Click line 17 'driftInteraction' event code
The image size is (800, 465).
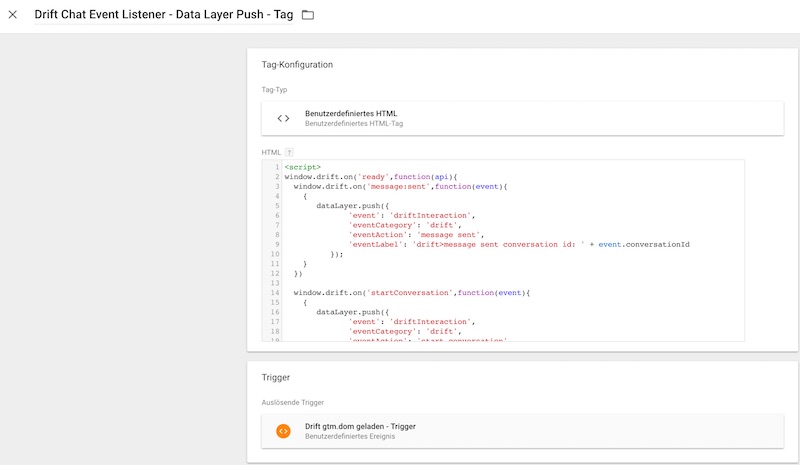tap(412, 322)
